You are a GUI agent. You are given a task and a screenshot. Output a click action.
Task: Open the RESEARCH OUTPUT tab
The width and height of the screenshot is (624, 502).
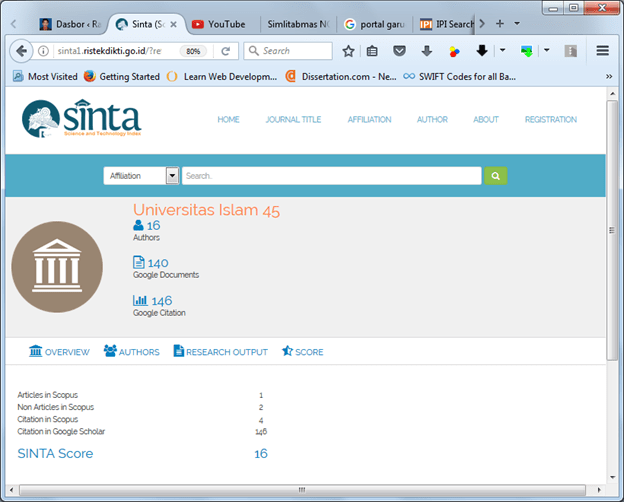coord(220,352)
